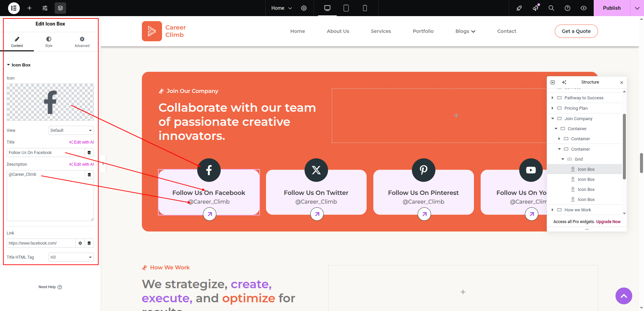Open page settings gear in top bar
The height and width of the screenshot is (311, 644).
tap(304, 8)
